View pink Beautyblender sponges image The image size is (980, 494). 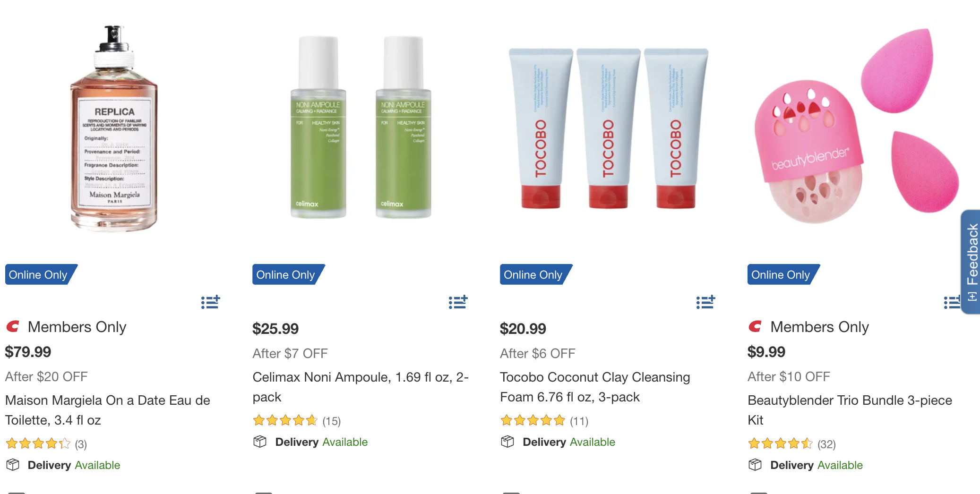point(855,126)
